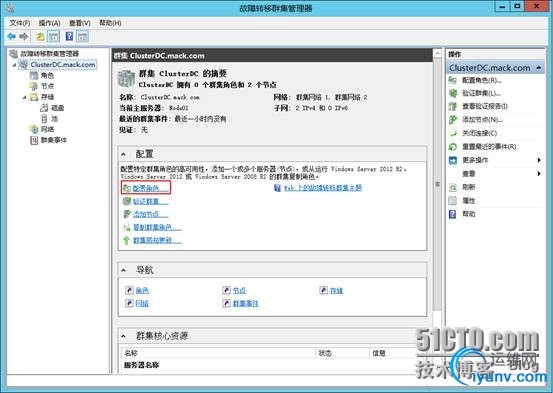This screenshot has width=553, height=393.
Task: Select 池 under 存储 in the tree
Action: (x=54, y=119)
